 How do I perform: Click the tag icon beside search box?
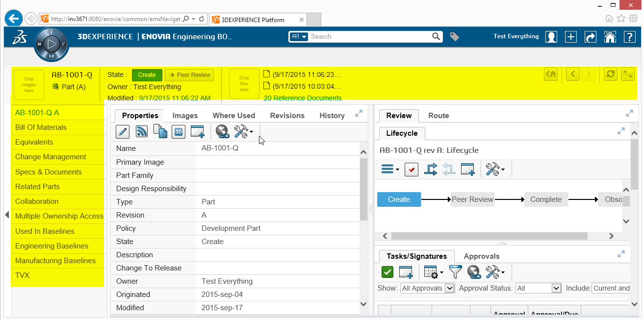pyautogui.click(x=455, y=37)
